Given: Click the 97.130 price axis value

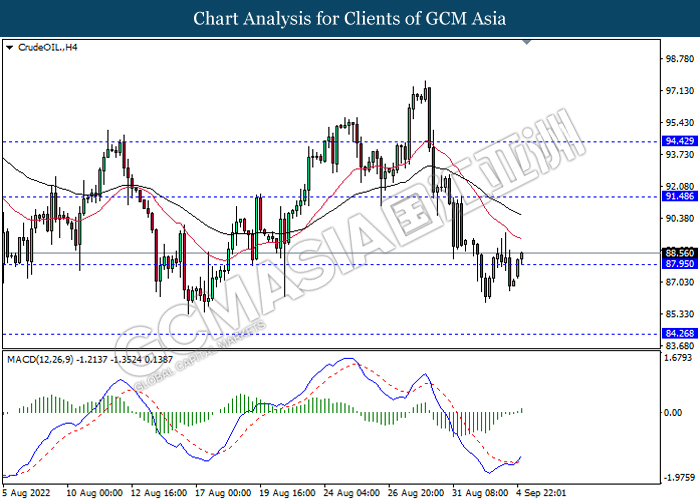Looking at the screenshot, I should 680,91.
